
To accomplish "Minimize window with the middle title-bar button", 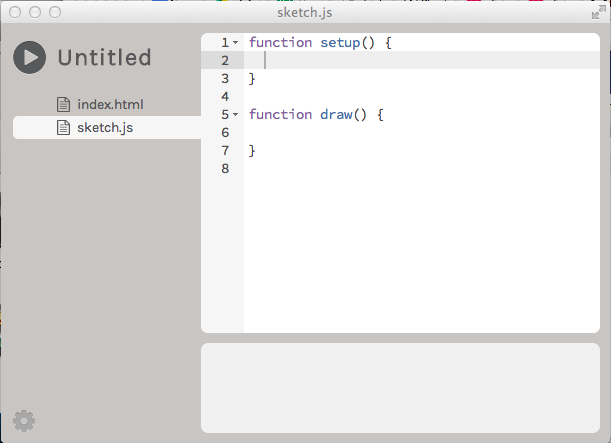I will 35,12.
